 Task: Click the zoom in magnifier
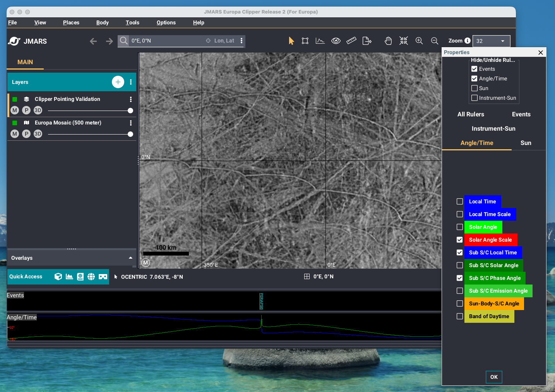point(419,41)
